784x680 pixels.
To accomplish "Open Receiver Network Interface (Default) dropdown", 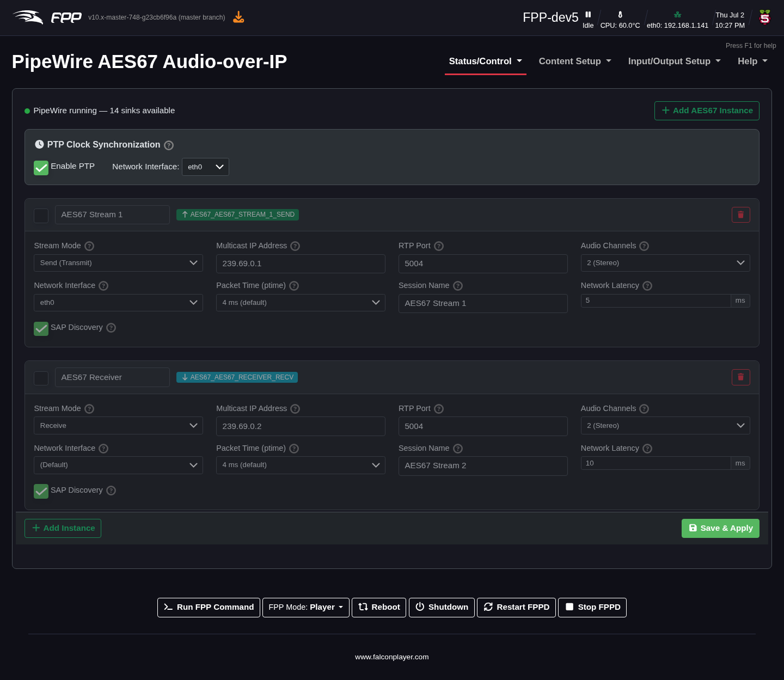I will 118,465.
